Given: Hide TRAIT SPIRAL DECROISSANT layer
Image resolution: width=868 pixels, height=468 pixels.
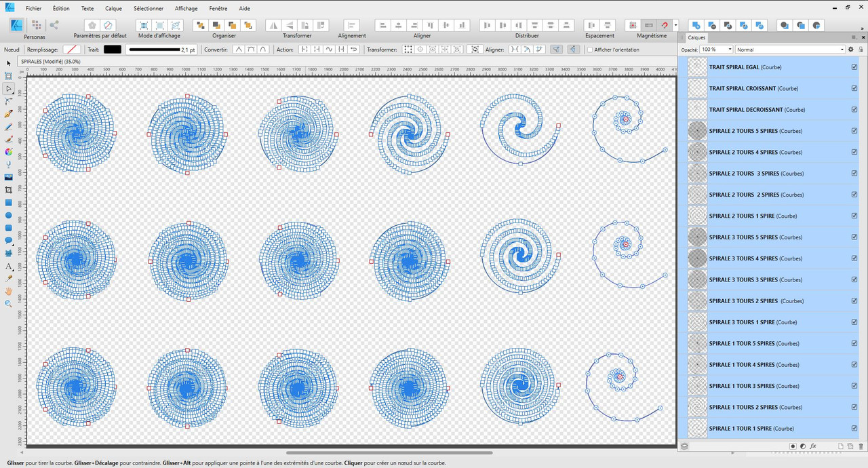Looking at the screenshot, I should (x=854, y=109).
